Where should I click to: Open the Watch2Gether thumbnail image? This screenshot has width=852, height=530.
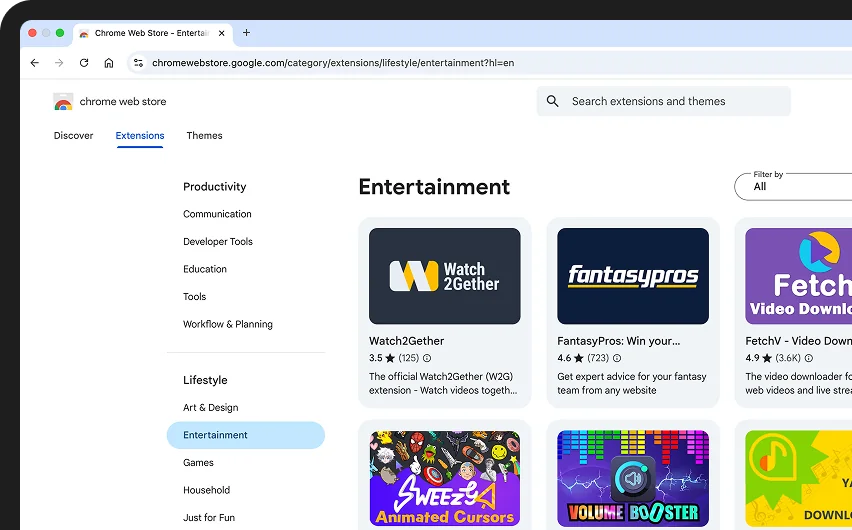point(444,276)
